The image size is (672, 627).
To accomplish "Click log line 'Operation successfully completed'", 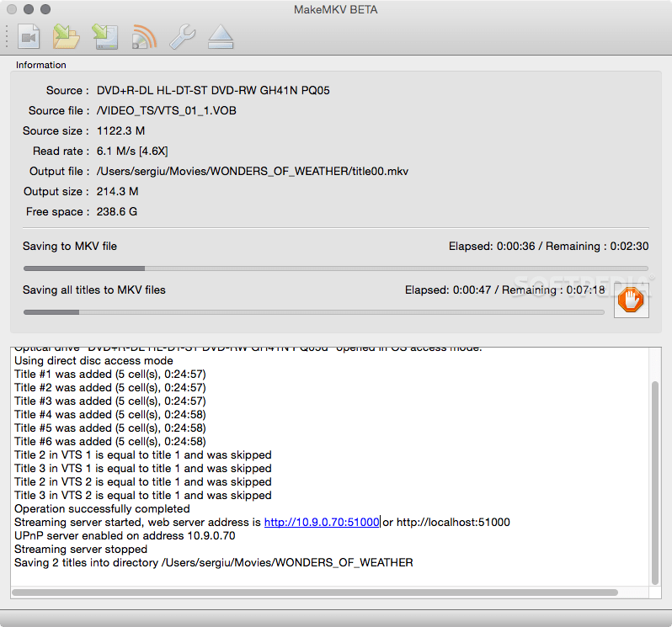I will pyautogui.click(x=102, y=508).
